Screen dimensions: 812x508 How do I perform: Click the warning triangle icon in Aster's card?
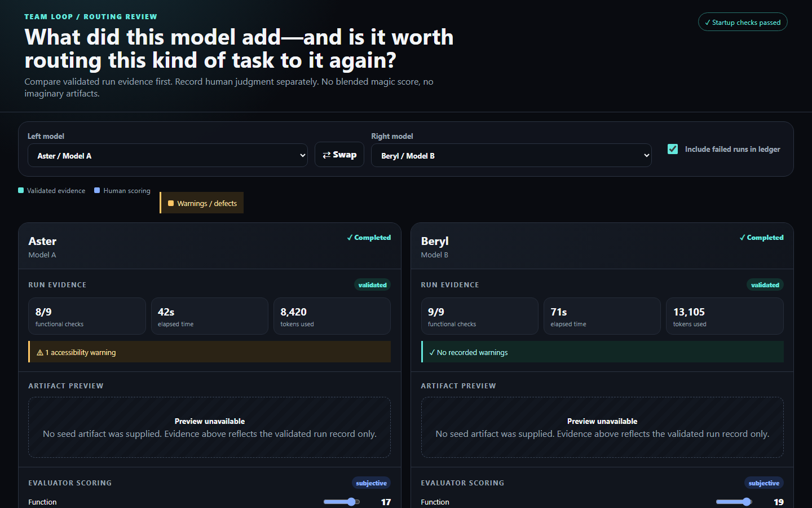(40, 353)
